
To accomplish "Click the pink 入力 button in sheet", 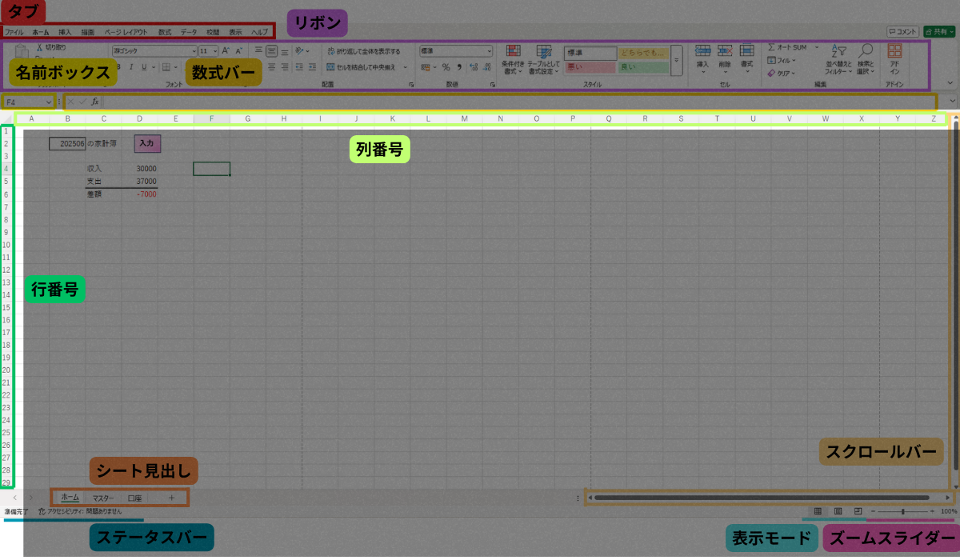I will pyautogui.click(x=147, y=143).
